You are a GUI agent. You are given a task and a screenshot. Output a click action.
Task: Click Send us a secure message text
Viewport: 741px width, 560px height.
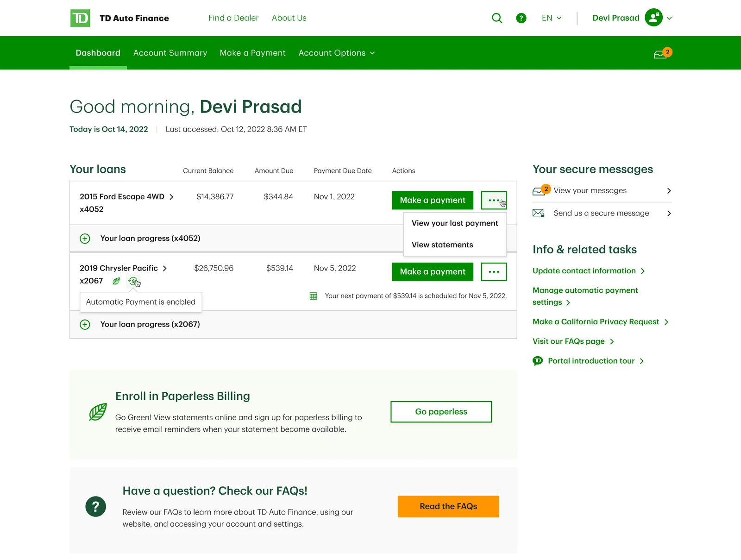(601, 213)
